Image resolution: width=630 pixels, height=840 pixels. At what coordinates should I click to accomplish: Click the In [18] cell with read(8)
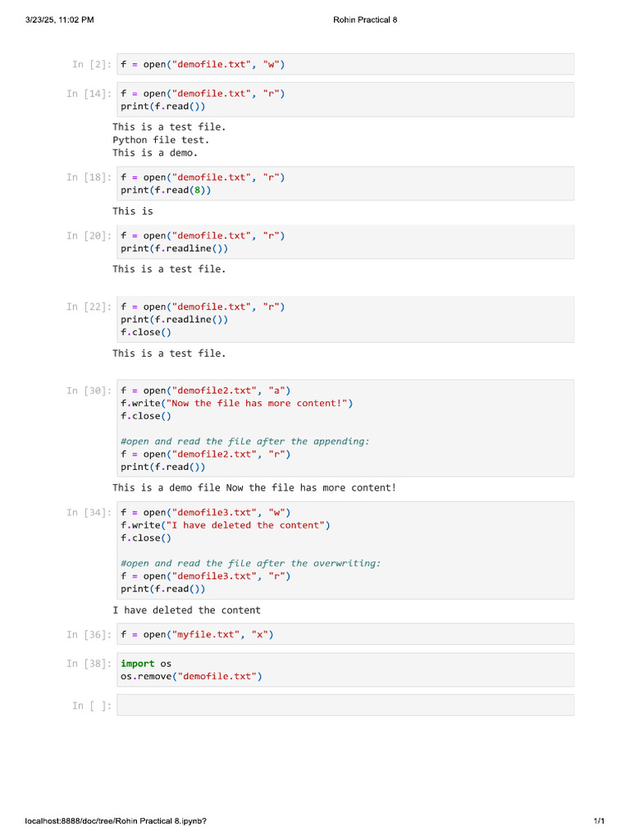tap(345, 184)
